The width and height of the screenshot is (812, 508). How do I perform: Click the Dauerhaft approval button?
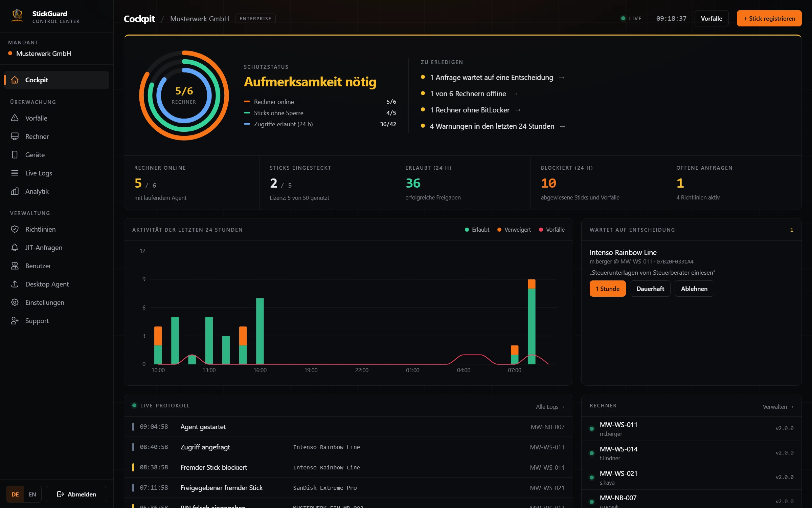[x=650, y=289]
